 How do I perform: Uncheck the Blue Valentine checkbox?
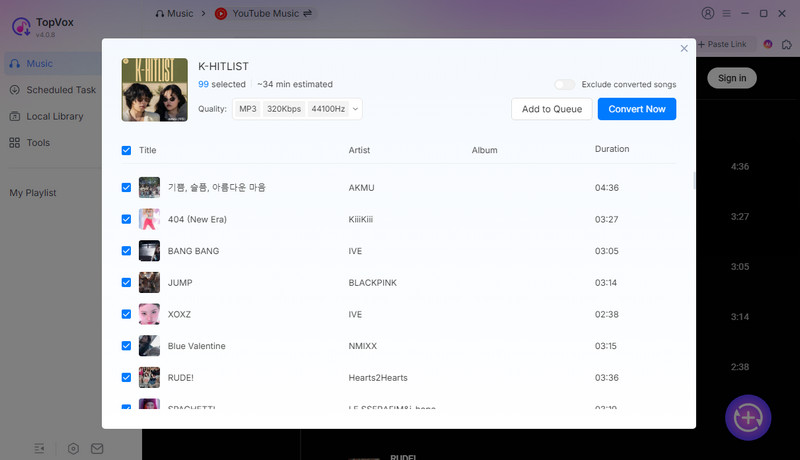[127, 346]
